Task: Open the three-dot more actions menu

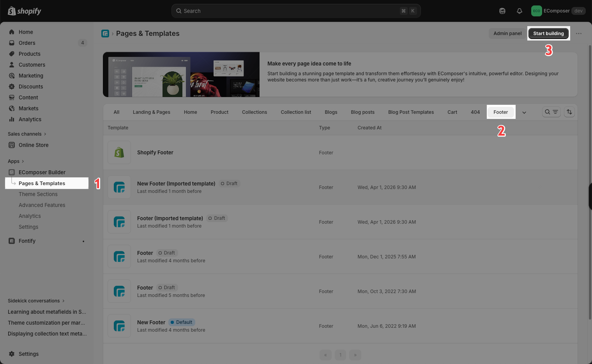Action: [x=579, y=34]
